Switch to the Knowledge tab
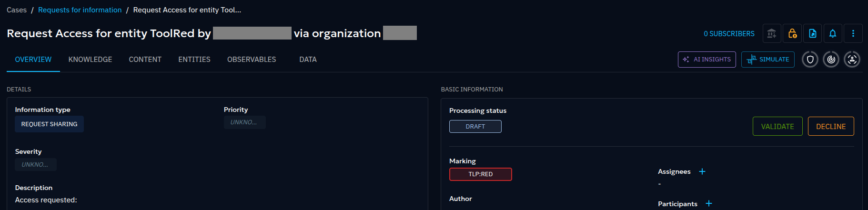 (90, 60)
